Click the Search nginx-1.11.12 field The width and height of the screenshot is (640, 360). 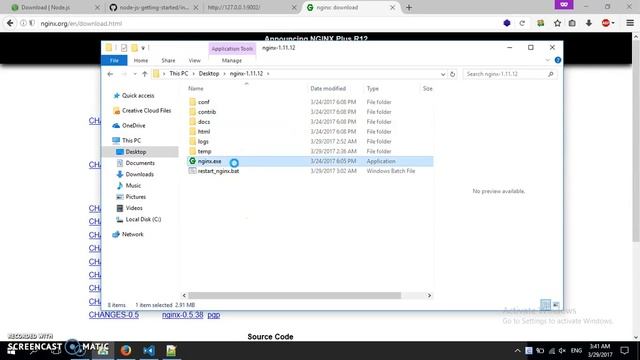pyautogui.click(x=510, y=74)
